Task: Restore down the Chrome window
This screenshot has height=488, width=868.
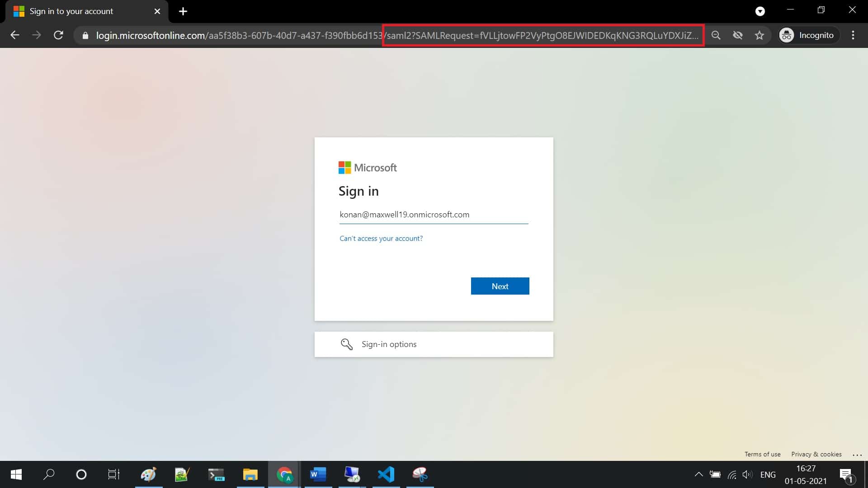Action: pyautogui.click(x=821, y=10)
